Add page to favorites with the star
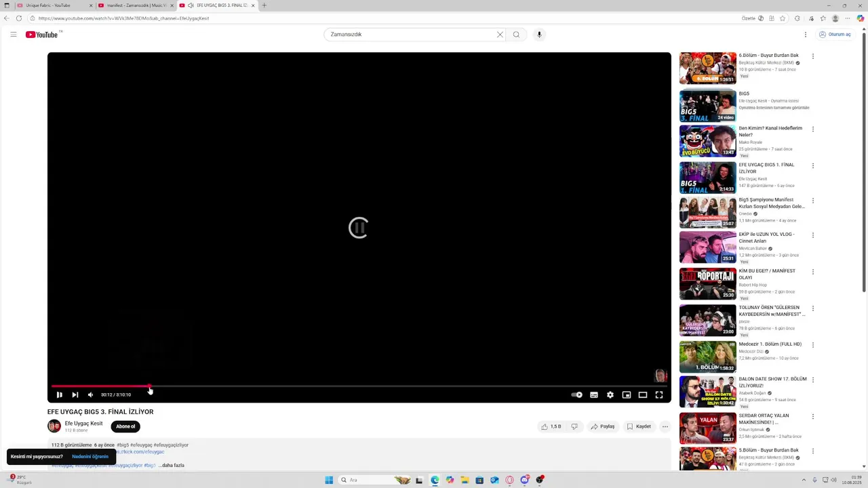Image resolution: width=868 pixels, height=488 pixels. (783, 18)
